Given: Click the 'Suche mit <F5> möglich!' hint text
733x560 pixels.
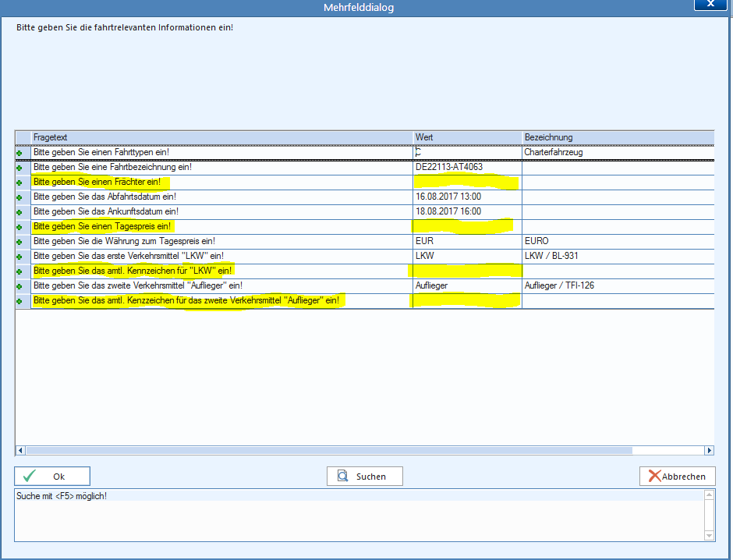Looking at the screenshot, I should (x=62, y=496).
